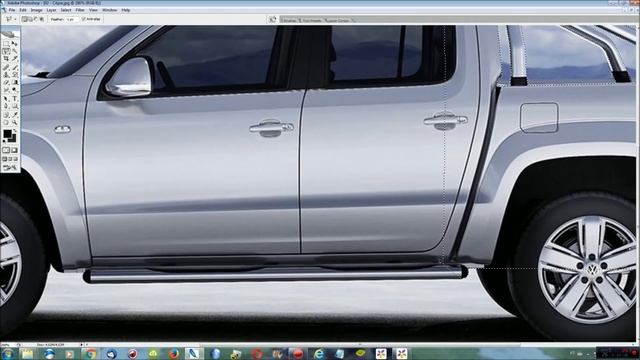Choose New selection mode button
This screenshot has width=640, height=360.
pos(24,19)
